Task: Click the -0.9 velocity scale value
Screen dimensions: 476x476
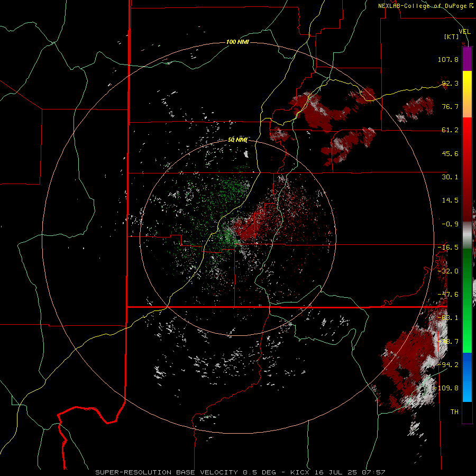Action: [450, 224]
